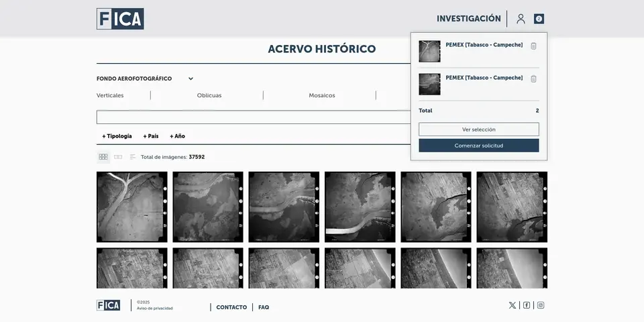Click the FICA logo in the header
This screenshot has height=322, width=644.
click(120, 19)
